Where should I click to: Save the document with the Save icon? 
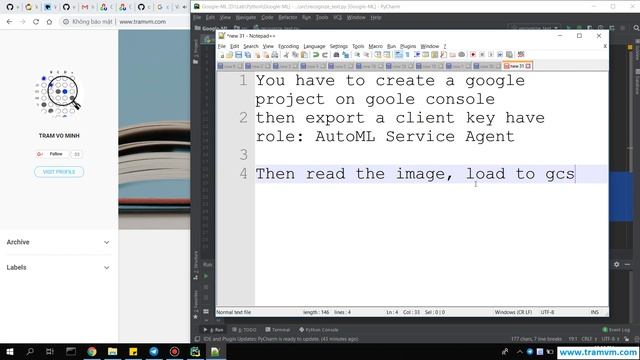click(x=239, y=55)
